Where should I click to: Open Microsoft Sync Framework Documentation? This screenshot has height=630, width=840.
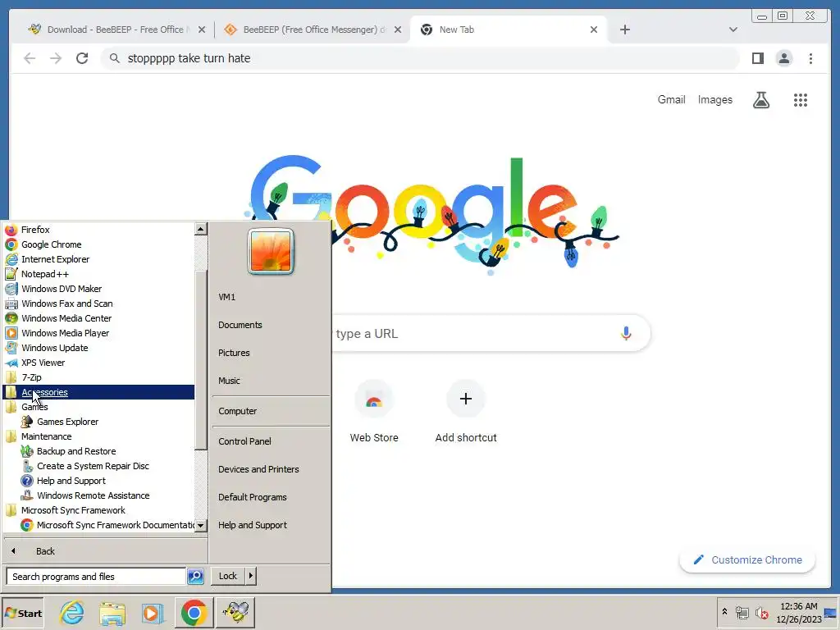coord(115,525)
